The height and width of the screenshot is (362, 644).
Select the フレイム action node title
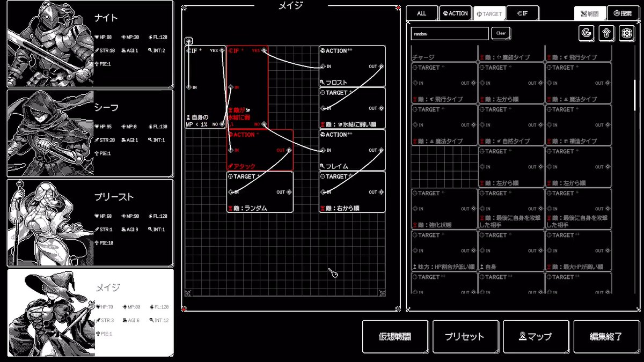click(x=336, y=135)
